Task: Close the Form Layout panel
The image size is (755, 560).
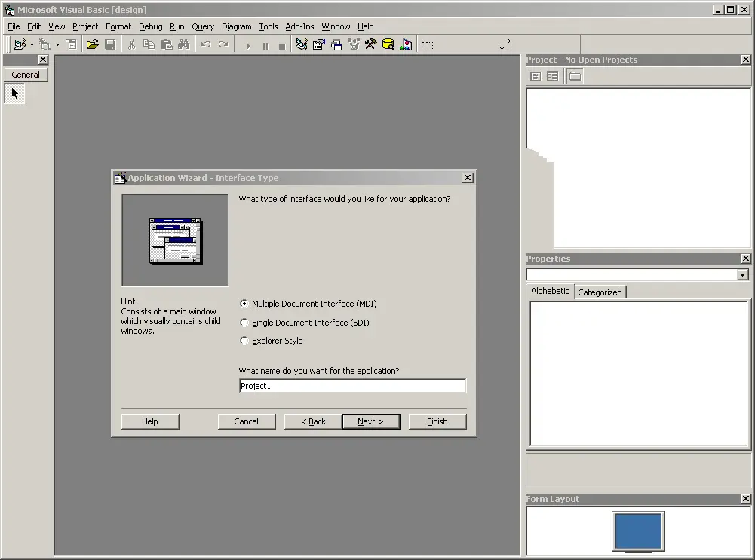Action: [746, 499]
